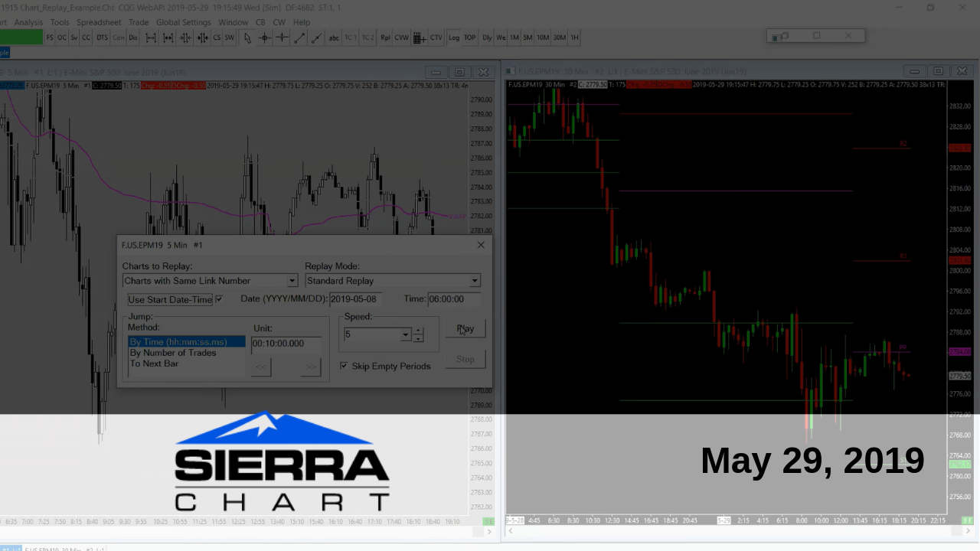The width and height of the screenshot is (980, 551).
Task: Select the trendline drawing tool icon
Action: point(299,37)
